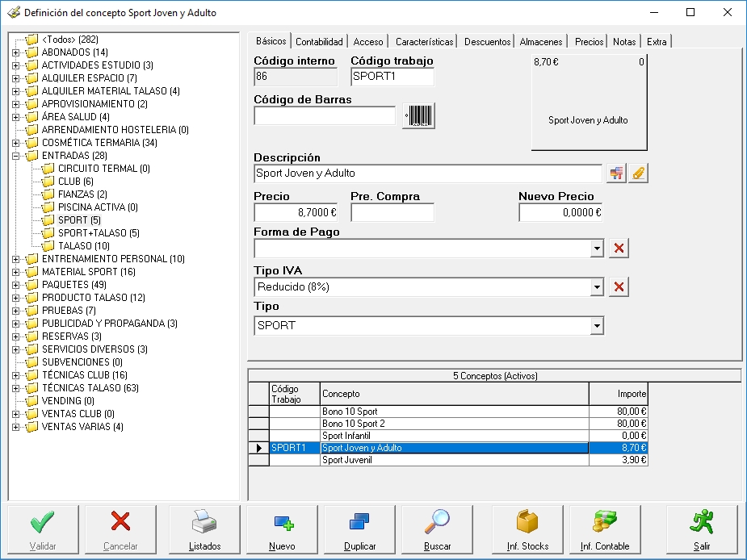
Task: Create a new concept with Nuevo
Action: tap(282, 529)
